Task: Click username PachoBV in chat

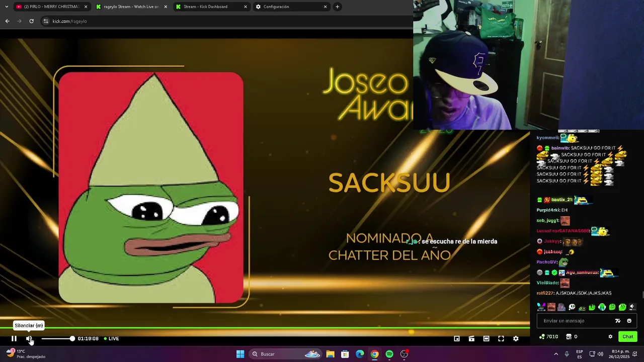Action: pyautogui.click(x=547, y=262)
